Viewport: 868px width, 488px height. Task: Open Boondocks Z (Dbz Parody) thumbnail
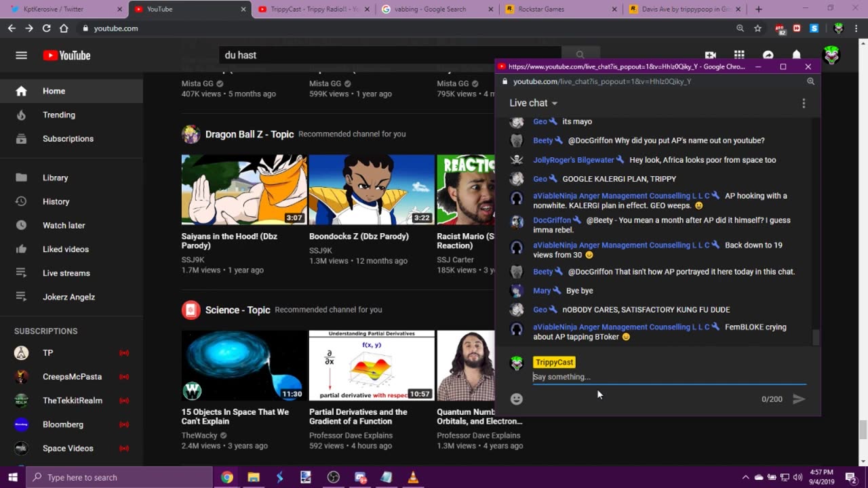click(372, 190)
